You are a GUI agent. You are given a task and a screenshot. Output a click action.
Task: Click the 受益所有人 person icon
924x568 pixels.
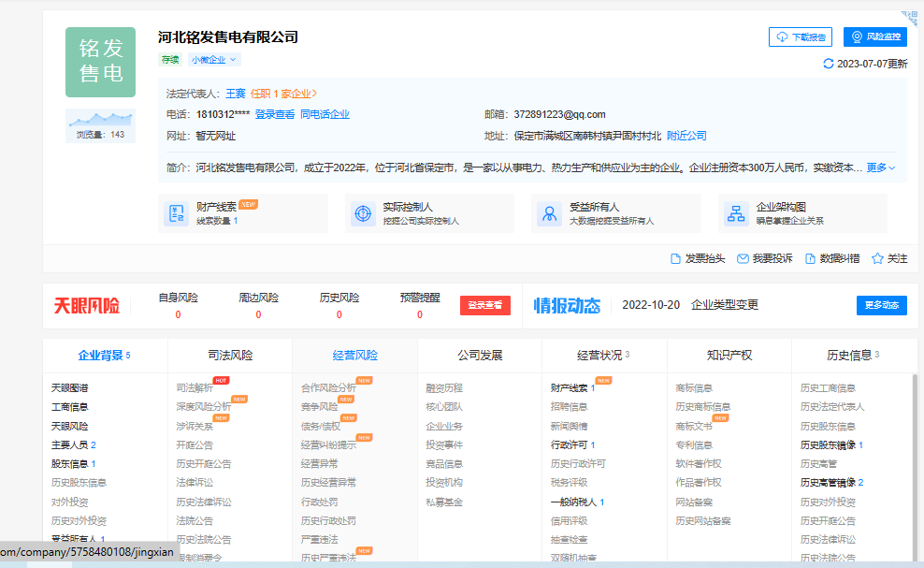[x=549, y=213]
